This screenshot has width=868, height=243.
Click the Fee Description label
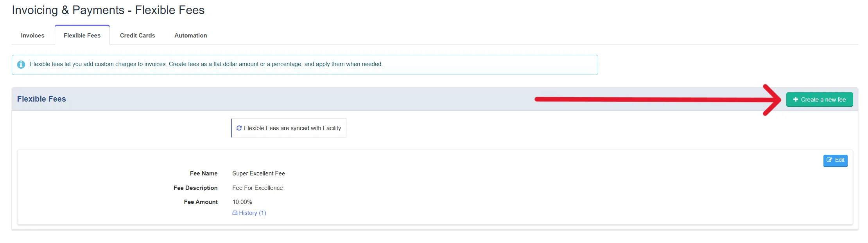pyautogui.click(x=195, y=188)
